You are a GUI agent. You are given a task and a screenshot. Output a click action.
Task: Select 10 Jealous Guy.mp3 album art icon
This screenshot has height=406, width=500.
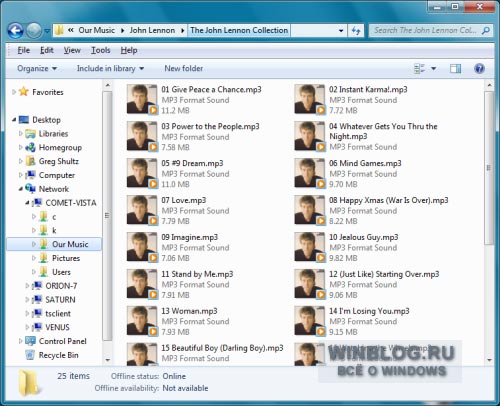click(x=309, y=247)
